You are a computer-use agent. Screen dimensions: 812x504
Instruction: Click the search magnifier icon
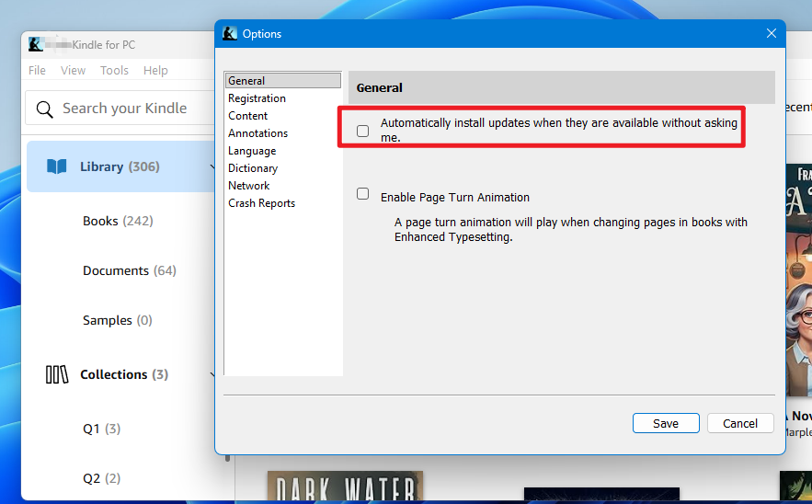(x=44, y=109)
